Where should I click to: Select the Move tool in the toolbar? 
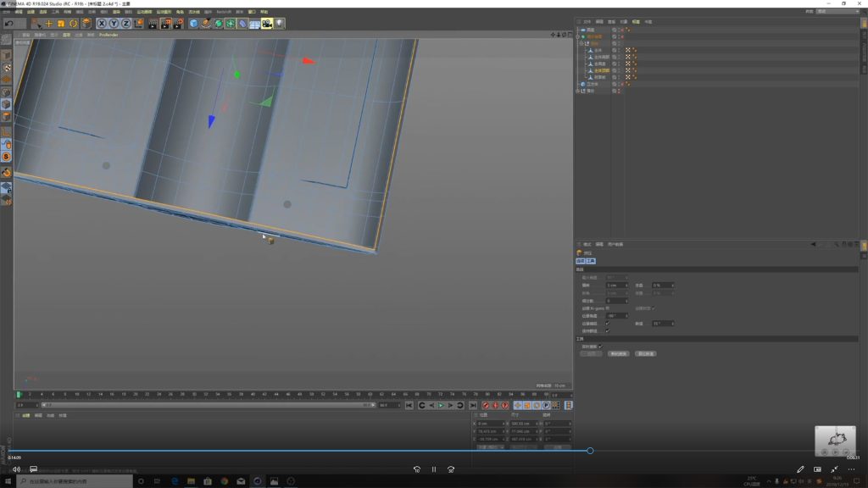click(50, 24)
